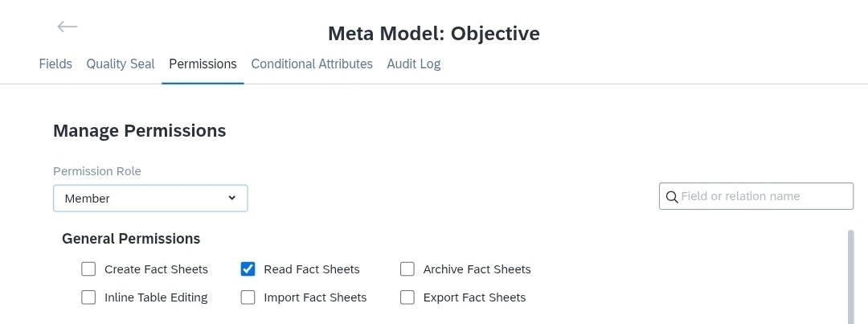Click the vertical scrollbar of permissions list
This screenshot has height=324, width=868.
coord(851,277)
